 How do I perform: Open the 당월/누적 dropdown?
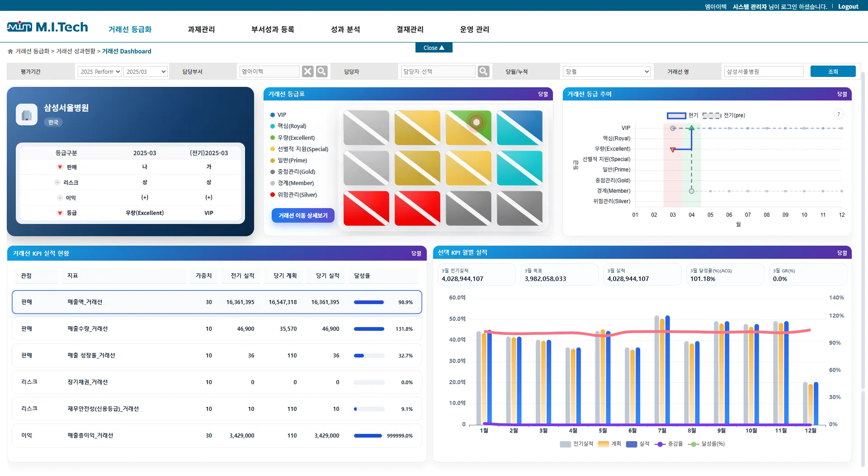[x=607, y=71]
